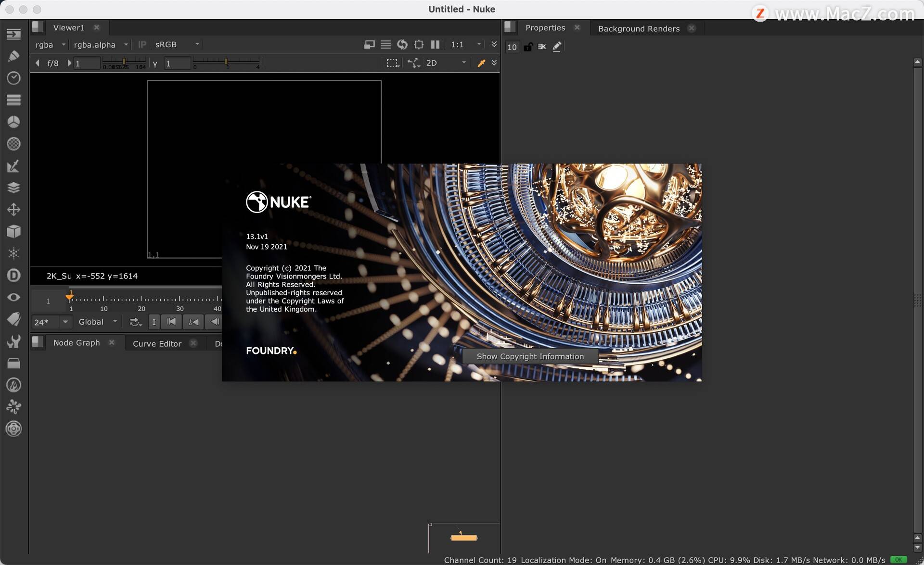
Task: Open the Filter nodes dotted-circle menu
Action: [x=13, y=144]
